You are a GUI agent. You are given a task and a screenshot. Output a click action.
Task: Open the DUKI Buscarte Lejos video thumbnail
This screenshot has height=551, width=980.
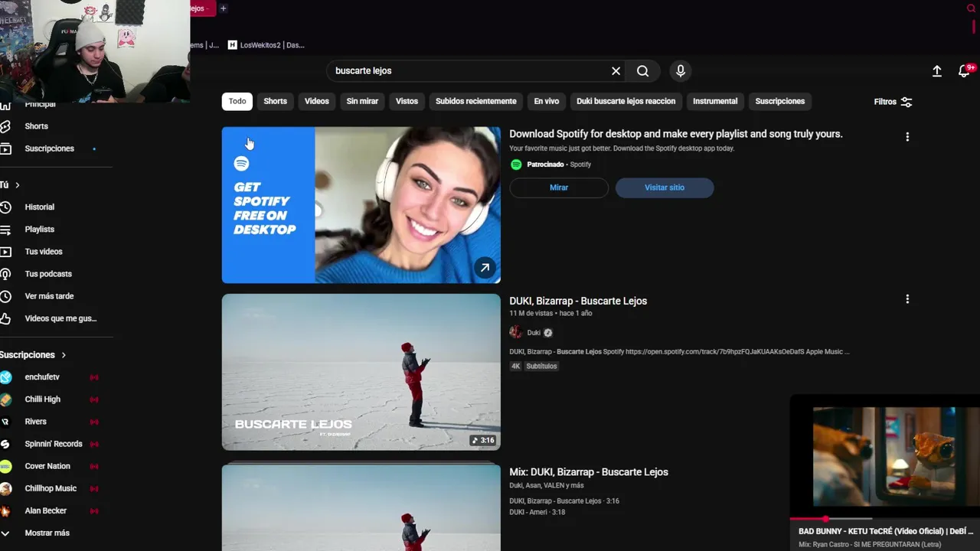[x=361, y=372]
